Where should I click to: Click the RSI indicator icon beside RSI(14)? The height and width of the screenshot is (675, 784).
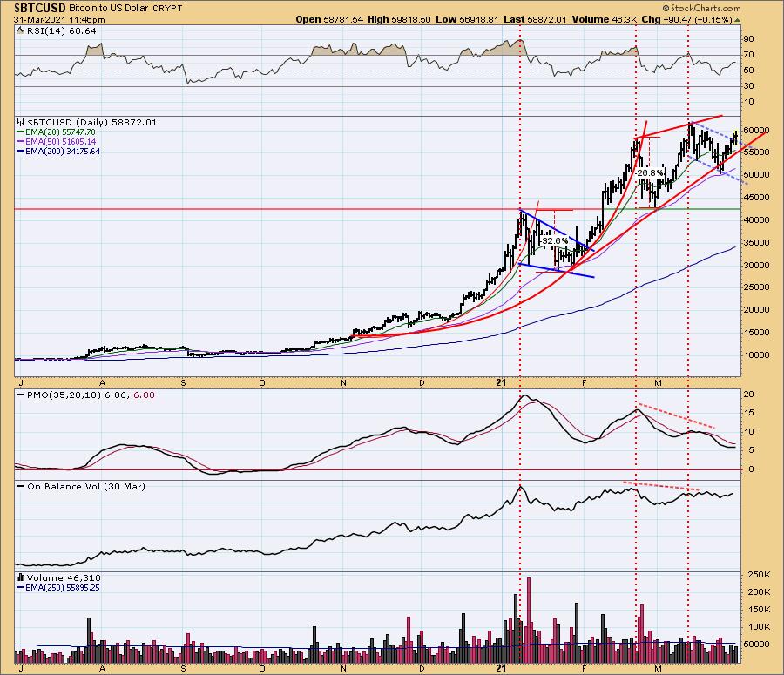pos(21,31)
